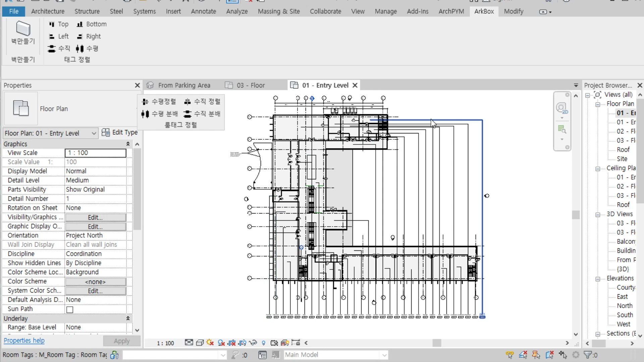Viewport: 644px width, 362px height.
Task: Switch to the 03 - Floor view tab
Action: [x=251, y=85]
